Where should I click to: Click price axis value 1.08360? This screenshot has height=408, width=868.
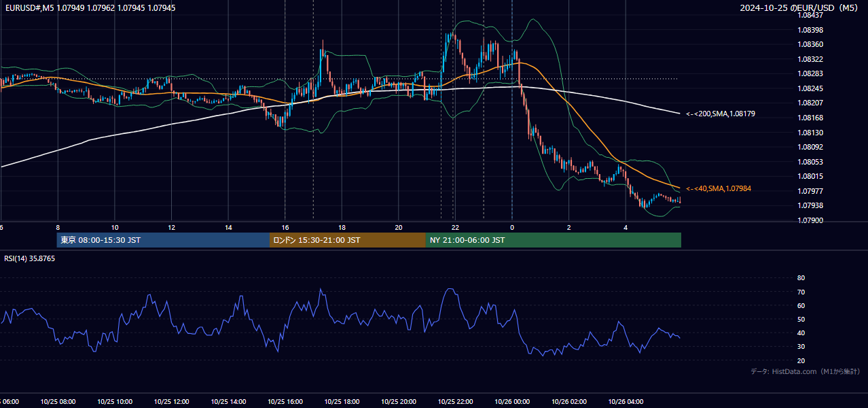click(810, 44)
